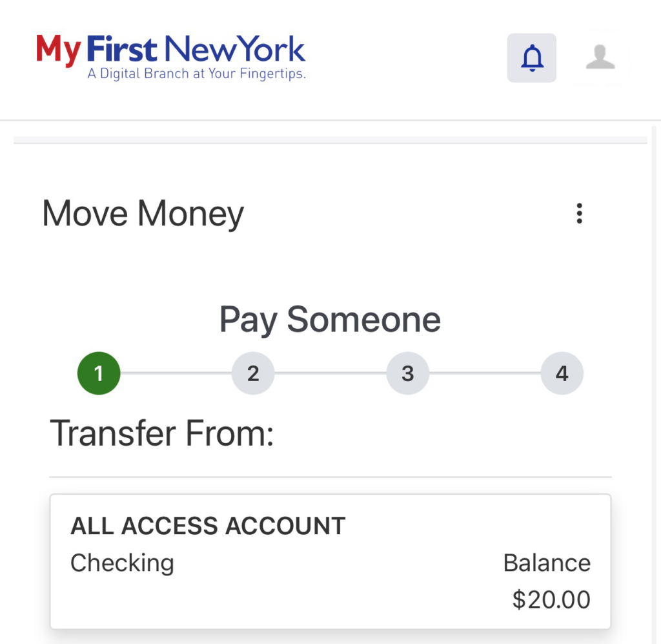Viewport: 661px width, 644px height.
Task: Click progress line between steps 3 and 4
Action: pyautogui.click(x=485, y=373)
